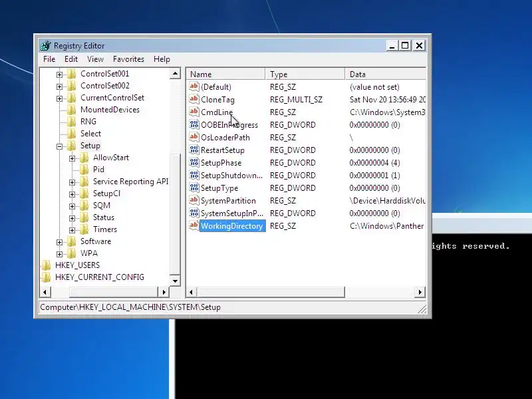
Task: Expand the Service Reporting API subkey
Action: (72, 182)
